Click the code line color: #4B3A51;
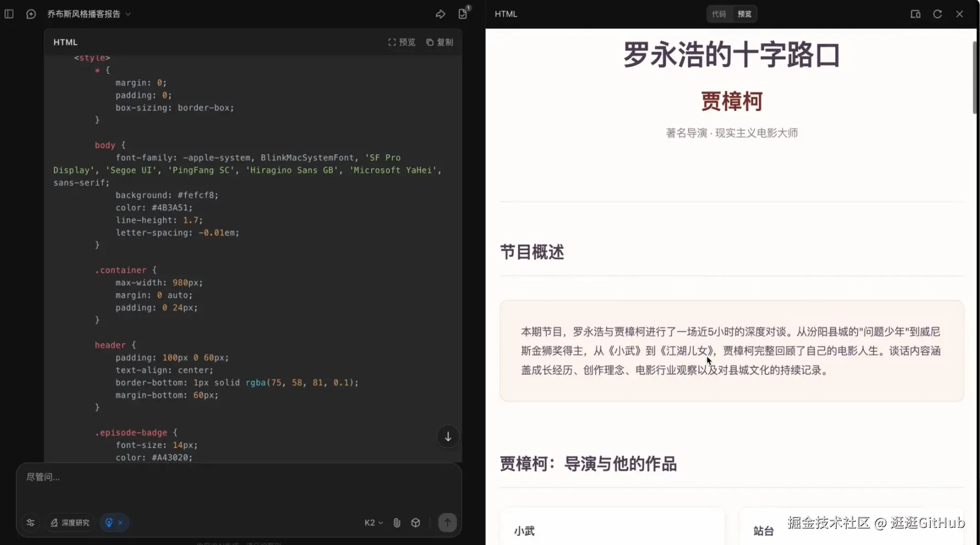The image size is (980, 545). point(154,208)
